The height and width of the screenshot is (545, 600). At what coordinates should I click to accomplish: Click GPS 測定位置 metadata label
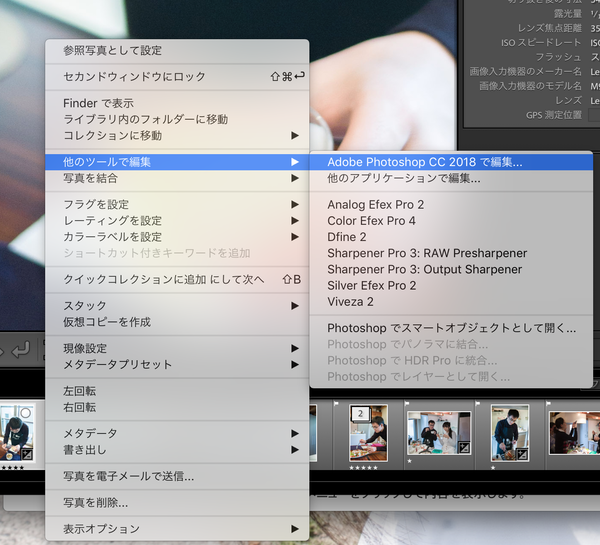pos(554,115)
